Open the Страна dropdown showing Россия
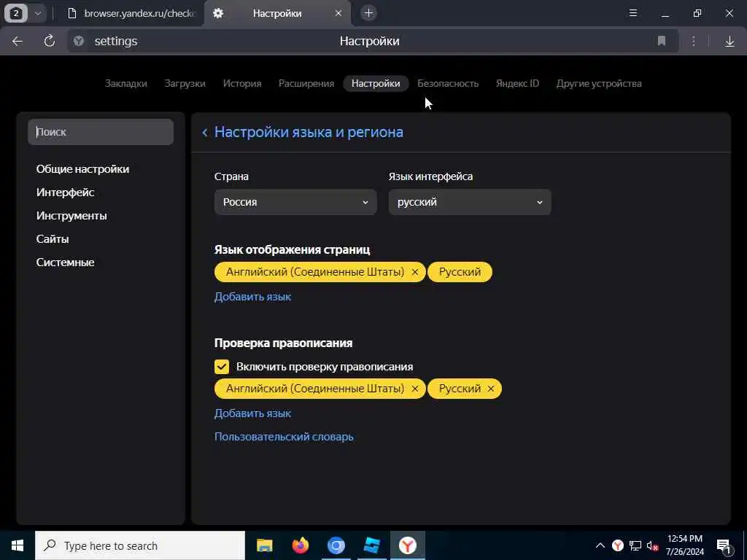This screenshot has width=747, height=560. coord(295,202)
